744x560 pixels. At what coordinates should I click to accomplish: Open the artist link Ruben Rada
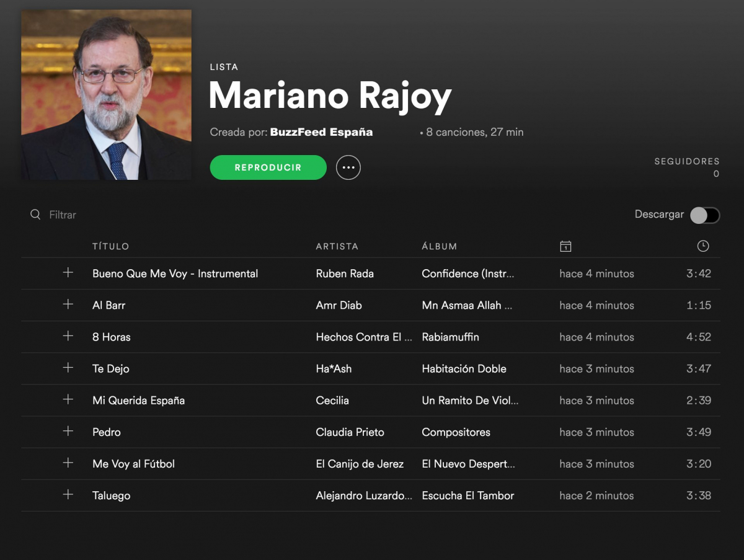coord(345,273)
